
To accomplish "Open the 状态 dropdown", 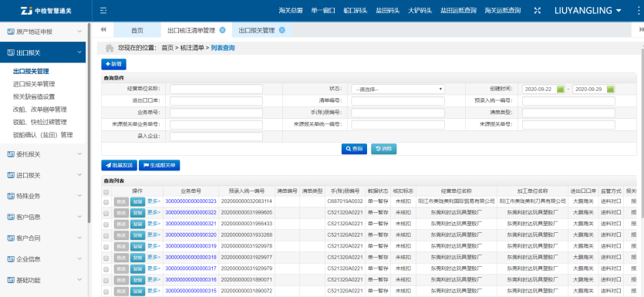I will pyautogui.click(x=397, y=89).
